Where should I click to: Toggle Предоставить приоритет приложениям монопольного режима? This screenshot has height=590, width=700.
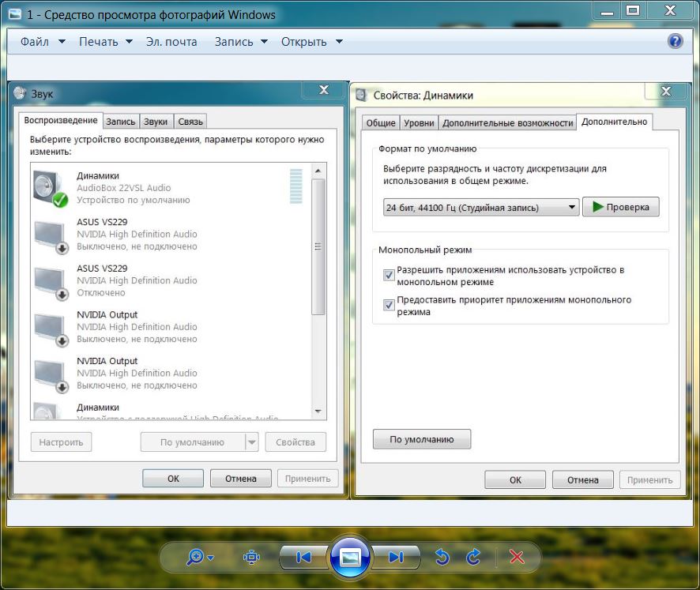point(389,305)
